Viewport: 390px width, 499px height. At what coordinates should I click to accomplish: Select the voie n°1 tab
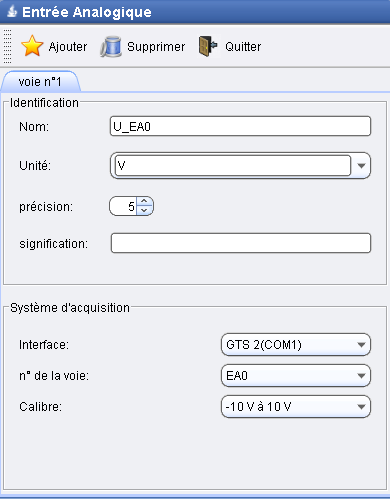pyautogui.click(x=40, y=82)
